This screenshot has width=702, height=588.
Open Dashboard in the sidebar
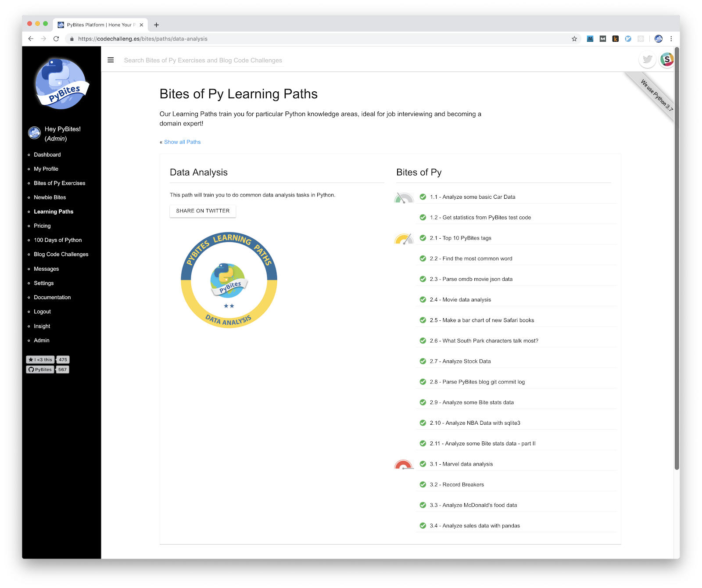pos(47,154)
